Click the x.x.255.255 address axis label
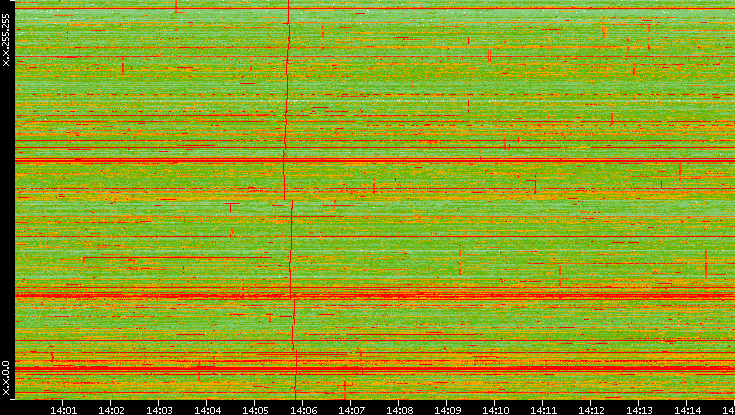This screenshot has width=735, height=415. (6, 40)
